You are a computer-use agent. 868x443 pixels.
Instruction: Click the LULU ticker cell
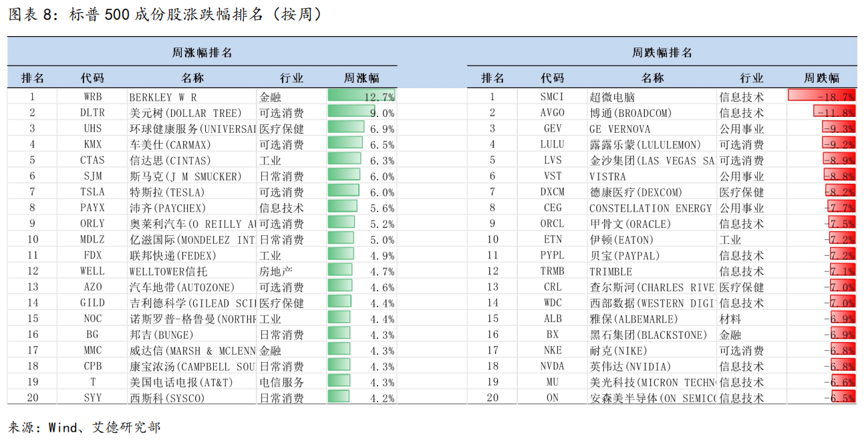point(553,144)
